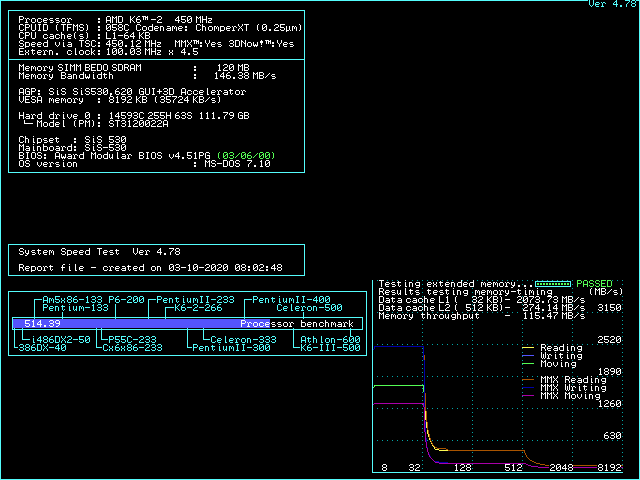Click the graph x-axis label '8192'
640x480 pixels.
point(609,468)
